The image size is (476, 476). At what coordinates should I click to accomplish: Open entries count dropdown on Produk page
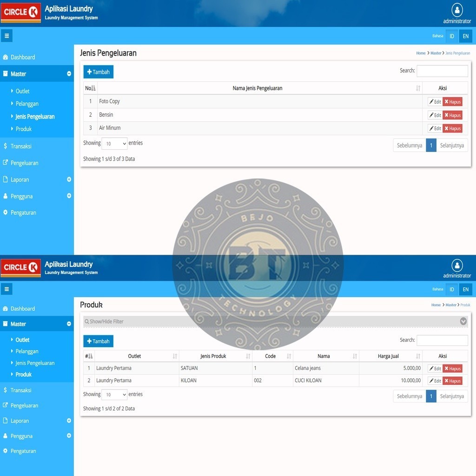114,395
